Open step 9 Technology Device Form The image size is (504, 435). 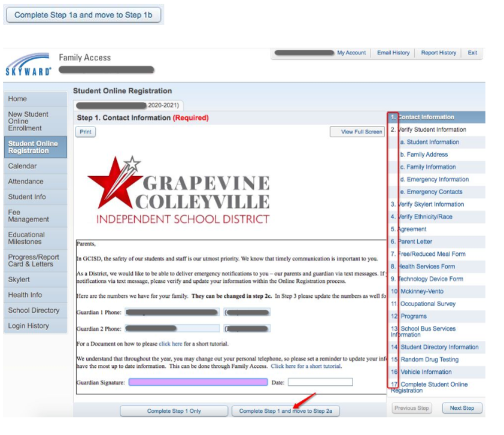coord(430,279)
